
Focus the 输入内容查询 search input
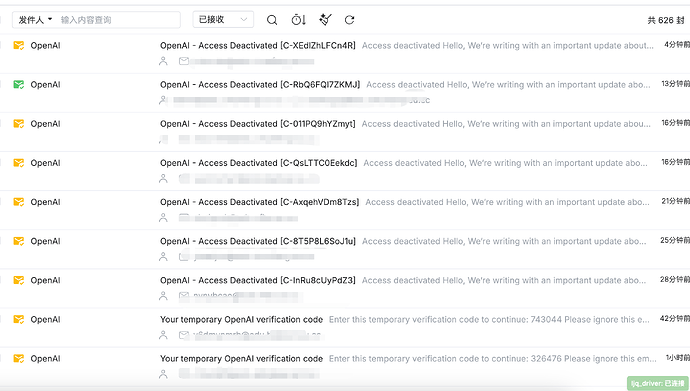tap(118, 20)
